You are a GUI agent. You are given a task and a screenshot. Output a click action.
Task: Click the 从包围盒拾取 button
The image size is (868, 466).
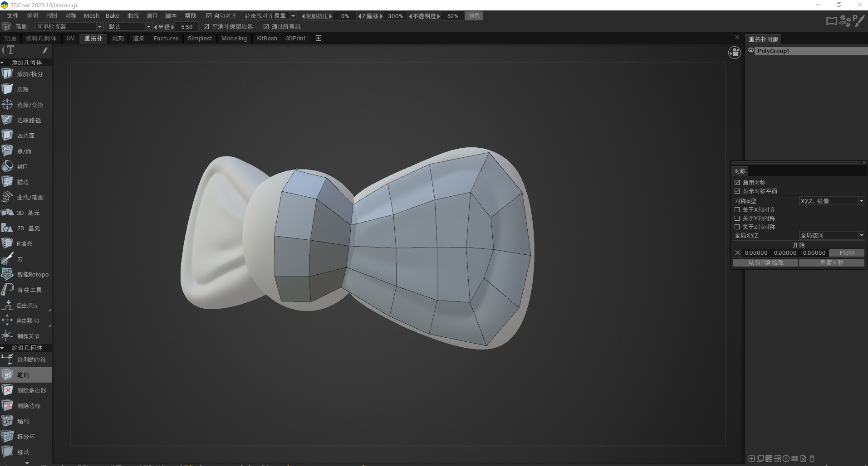[765, 263]
